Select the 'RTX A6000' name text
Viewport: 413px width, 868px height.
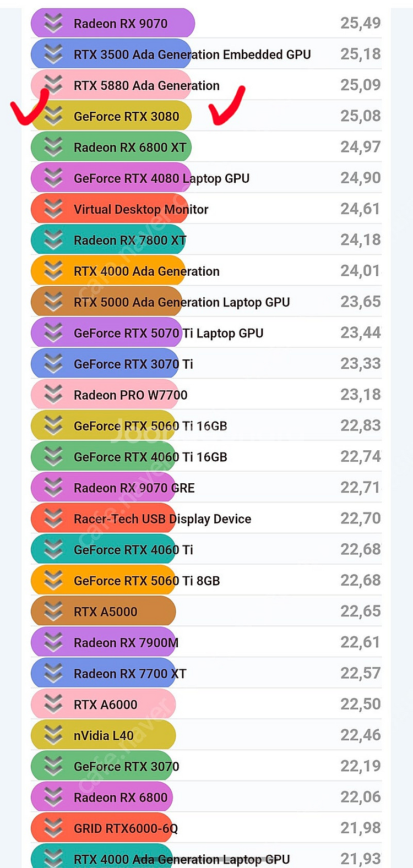point(106,705)
